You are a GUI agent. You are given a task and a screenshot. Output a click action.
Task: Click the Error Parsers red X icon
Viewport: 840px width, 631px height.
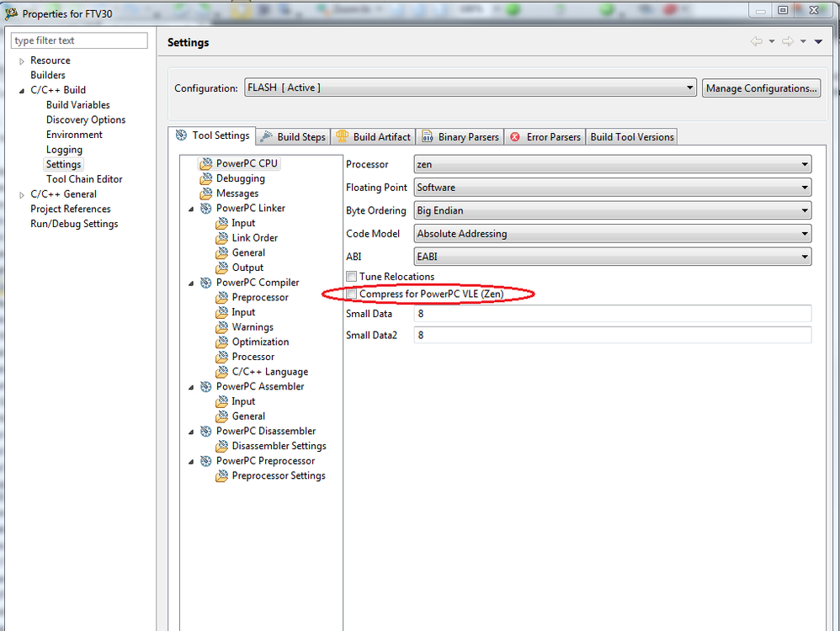[x=515, y=137]
